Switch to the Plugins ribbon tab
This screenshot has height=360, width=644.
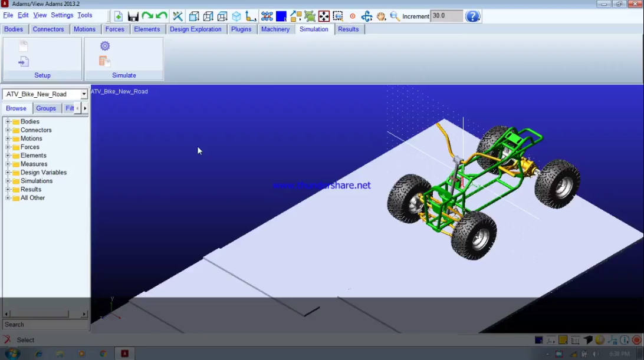coord(241,29)
